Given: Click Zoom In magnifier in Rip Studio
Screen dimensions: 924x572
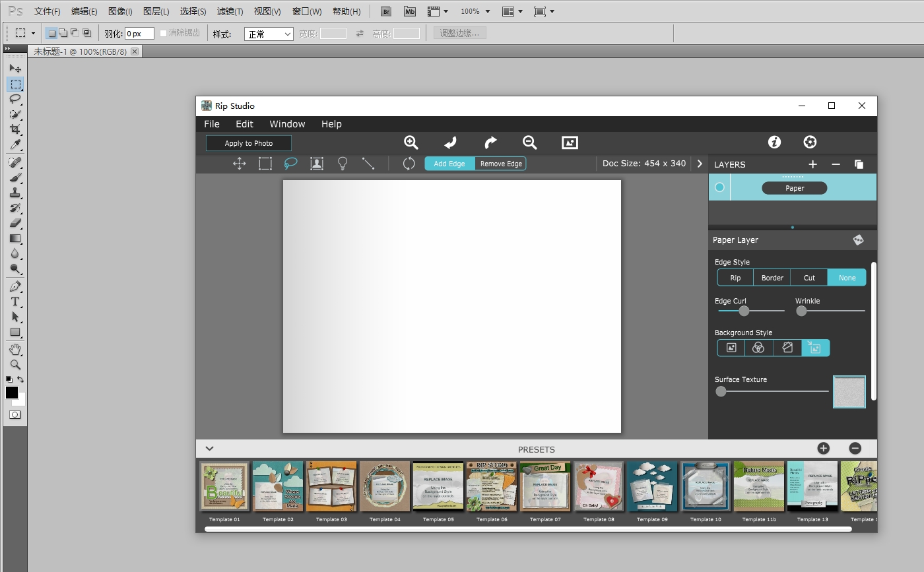Looking at the screenshot, I should (x=411, y=143).
